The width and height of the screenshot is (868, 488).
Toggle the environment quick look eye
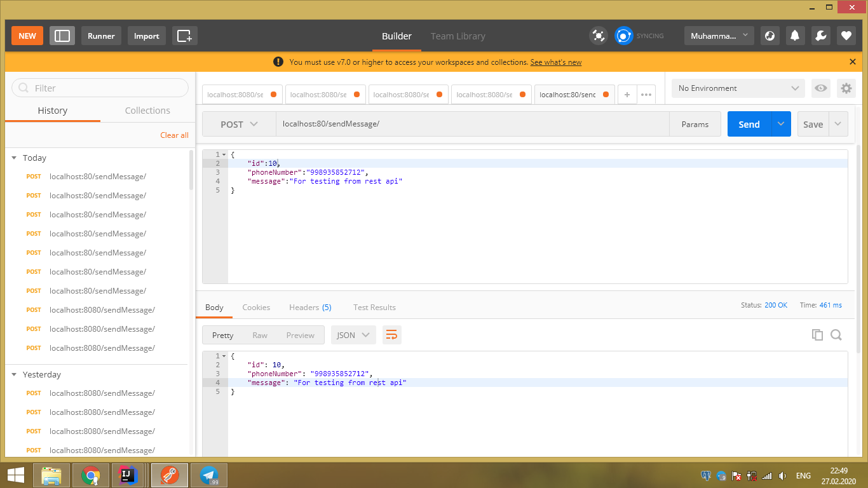point(821,88)
